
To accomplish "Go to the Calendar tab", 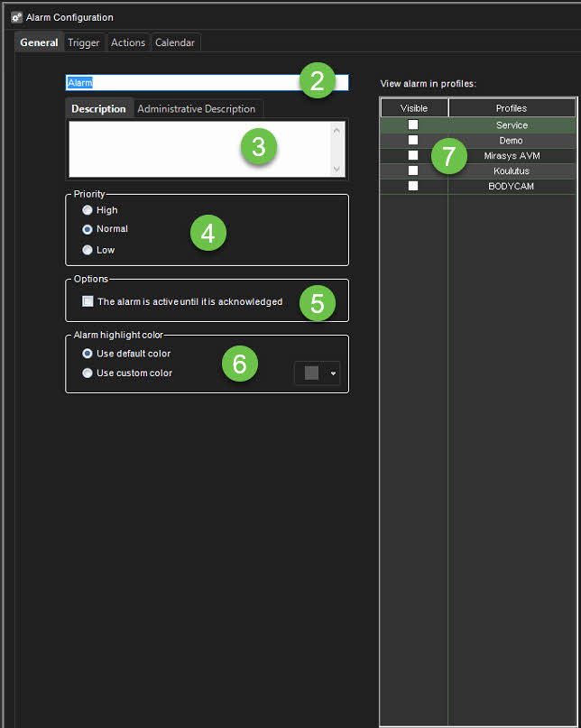I will (x=175, y=42).
